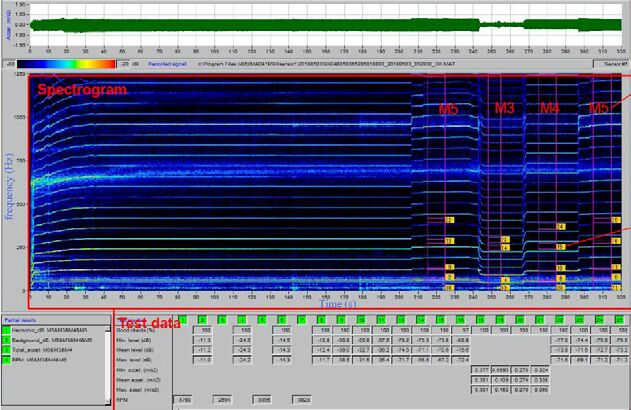Click green status box beside Total_accel result
This screenshot has width=631, height=410.
tap(6, 350)
